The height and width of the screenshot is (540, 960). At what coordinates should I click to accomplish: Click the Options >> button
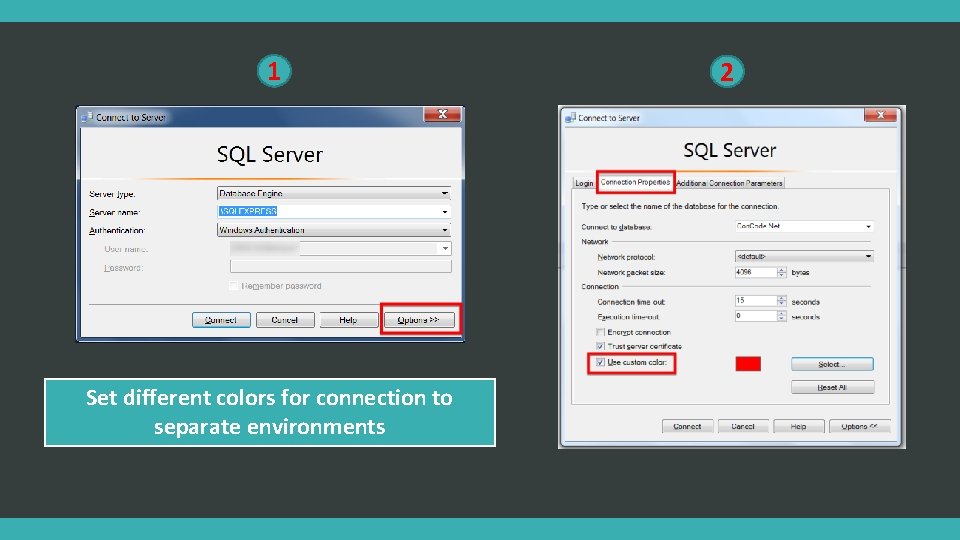(419, 320)
